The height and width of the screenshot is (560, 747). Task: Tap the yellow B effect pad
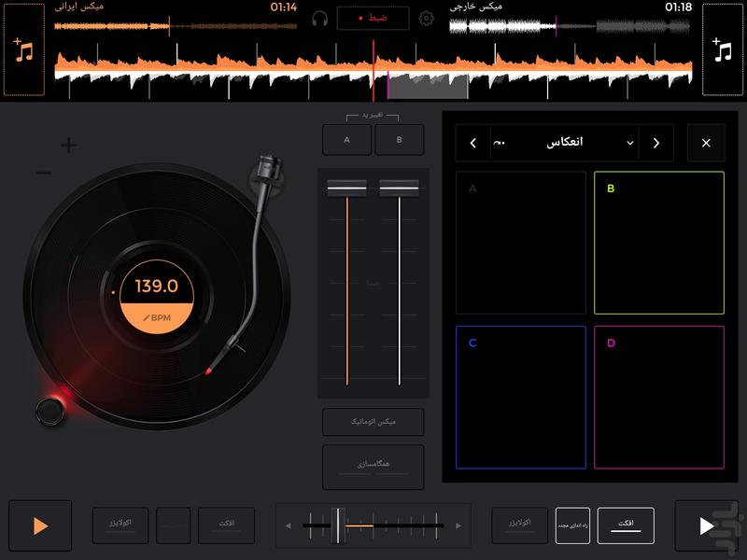(x=658, y=243)
